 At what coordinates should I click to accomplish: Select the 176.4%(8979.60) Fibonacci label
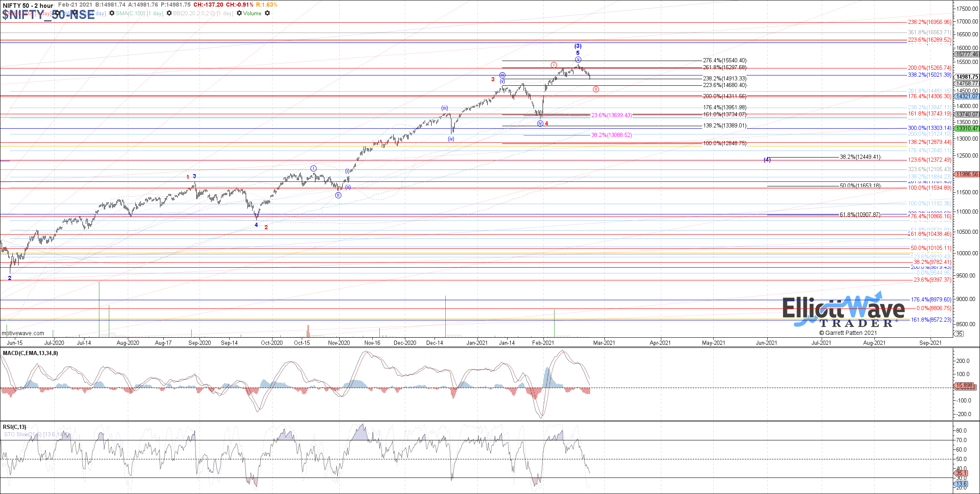931,300
